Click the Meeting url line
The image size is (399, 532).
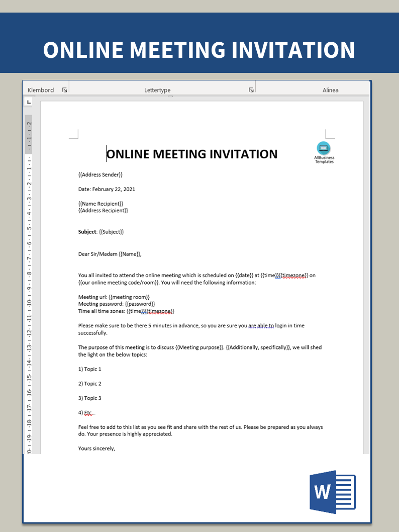114,297
